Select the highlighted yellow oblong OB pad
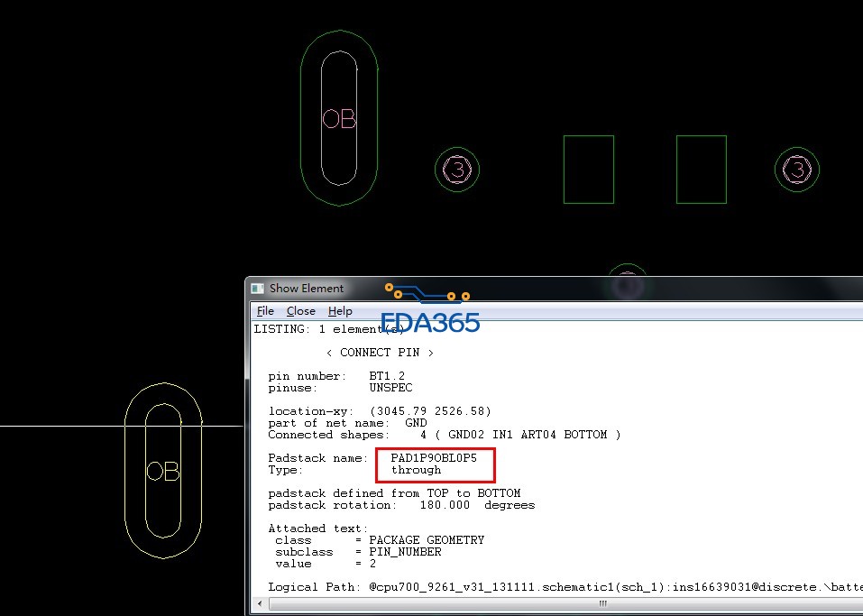 163,471
